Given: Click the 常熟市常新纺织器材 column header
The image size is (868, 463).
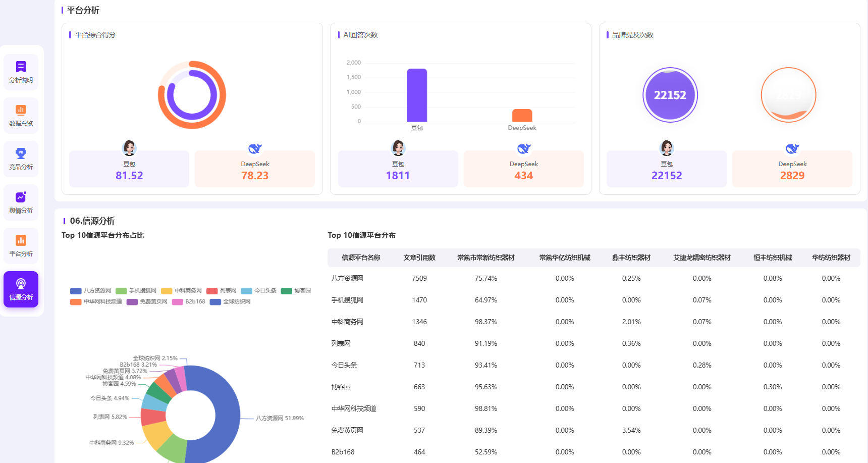Looking at the screenshot, I should [x=486, y=258].
